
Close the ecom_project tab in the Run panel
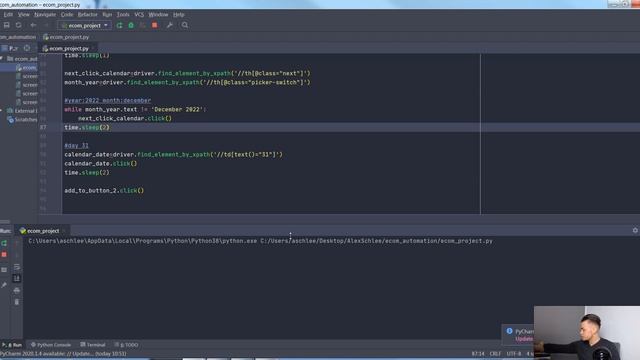tap(64, 231)
